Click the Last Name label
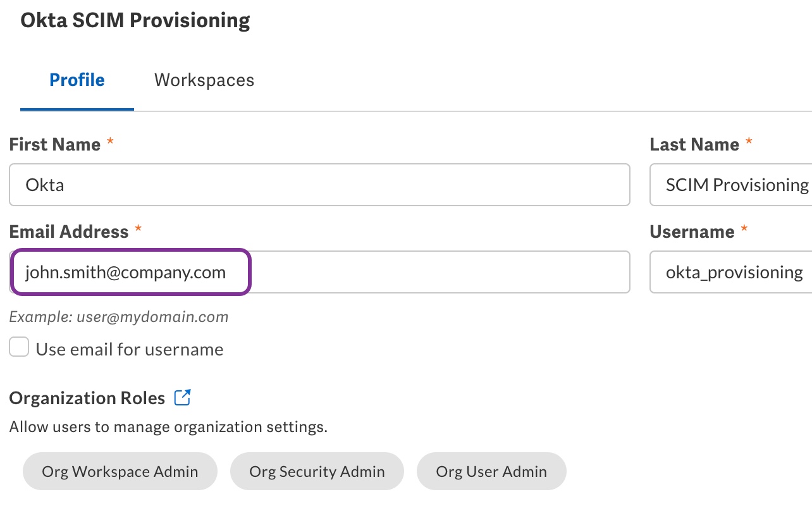This screenshot has width=812, height=506. pyautogui.click(x=694, y=144)
